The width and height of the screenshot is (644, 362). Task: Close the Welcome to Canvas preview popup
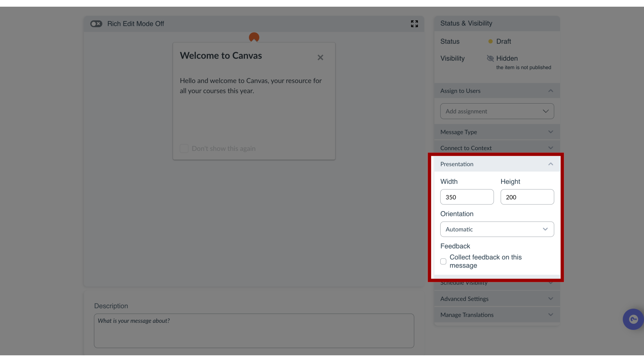(x=320, y=58)
